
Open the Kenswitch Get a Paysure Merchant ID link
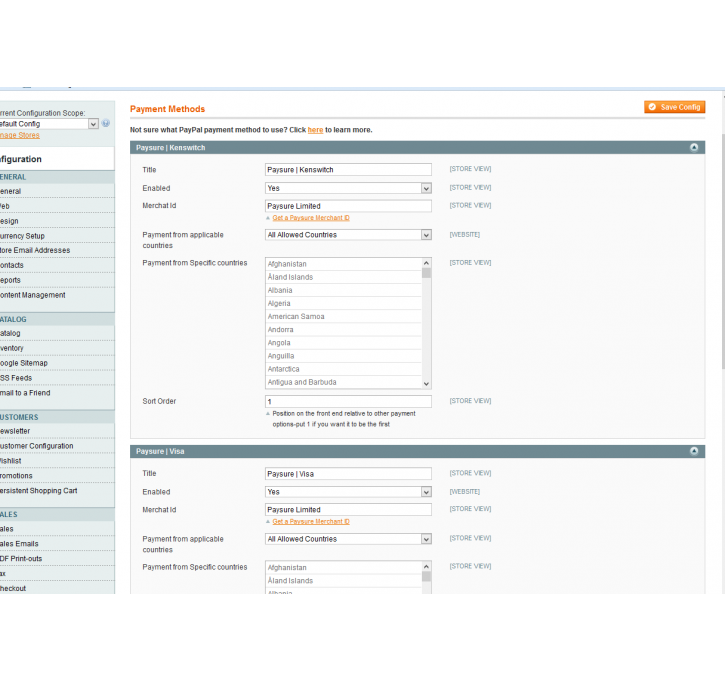coord(311,218)
